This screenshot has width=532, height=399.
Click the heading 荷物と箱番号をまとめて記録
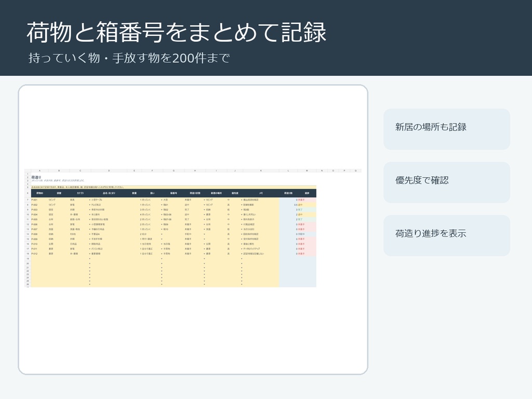(177, 33)
